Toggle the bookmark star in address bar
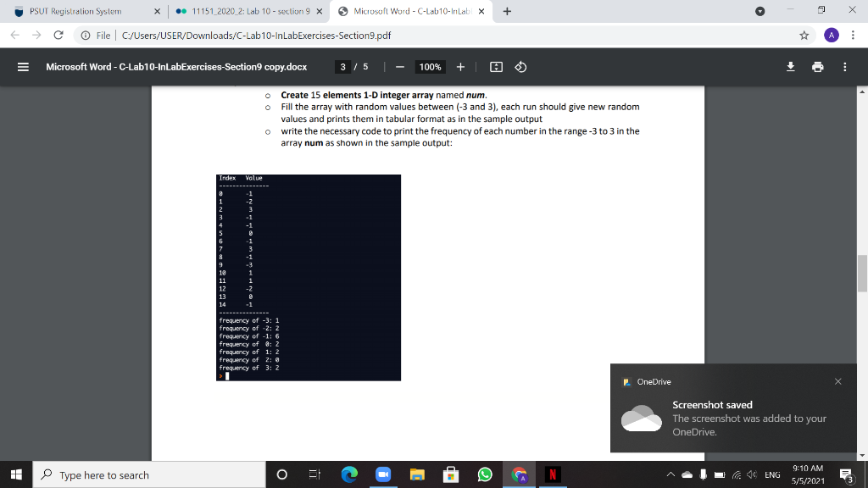This screenshot has height=488, width=868. 804,35
